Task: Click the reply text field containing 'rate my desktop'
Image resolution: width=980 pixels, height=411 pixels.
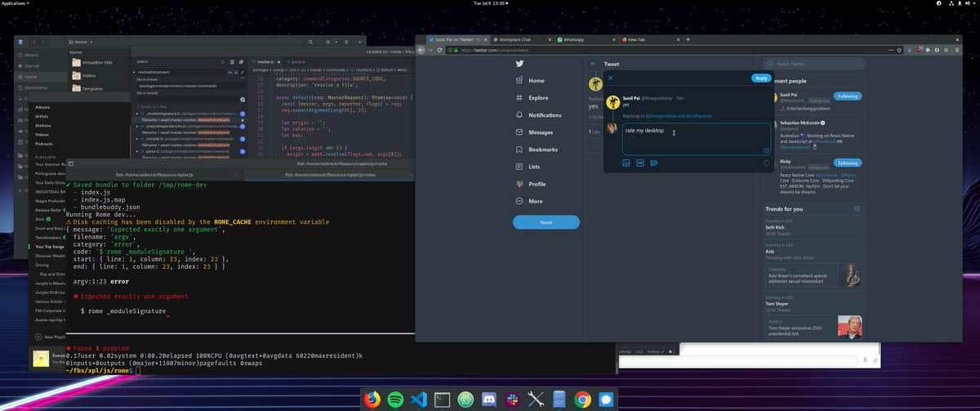Action: coord(696,139)
